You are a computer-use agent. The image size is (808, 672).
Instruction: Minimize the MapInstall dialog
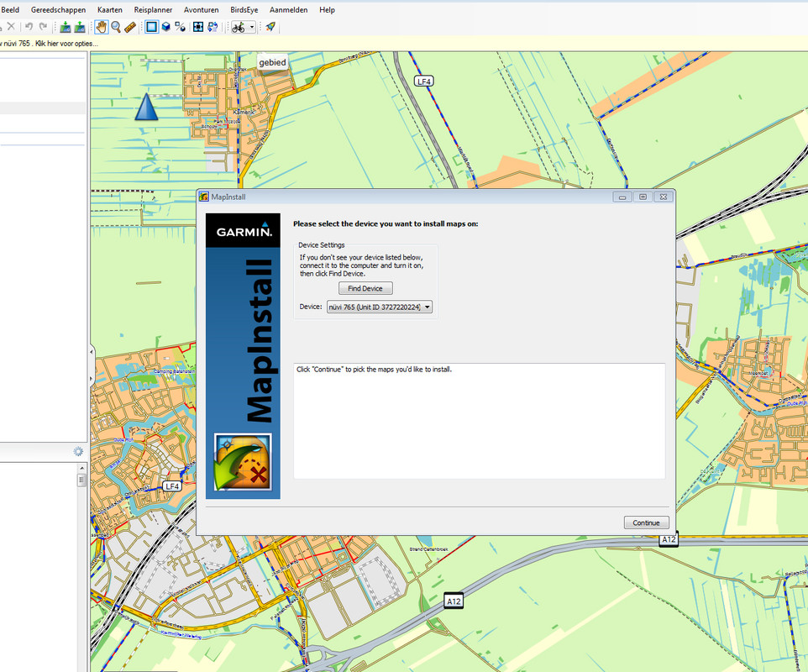point(622,197)
